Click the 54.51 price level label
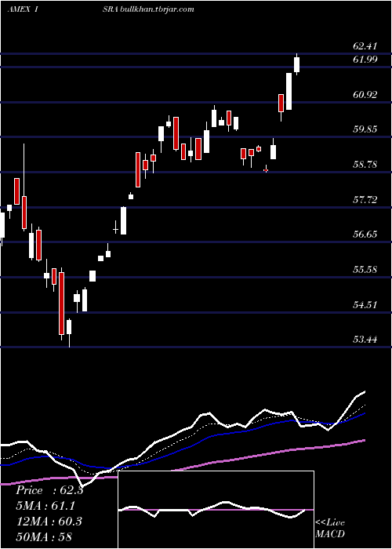The image size is (392, 549). (x=365, y=304)
